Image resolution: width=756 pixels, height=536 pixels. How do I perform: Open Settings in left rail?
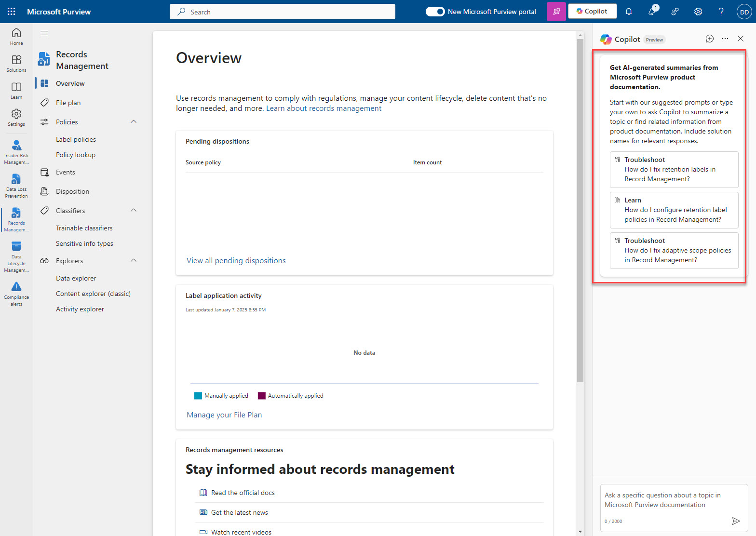click(x=16, y=117)
